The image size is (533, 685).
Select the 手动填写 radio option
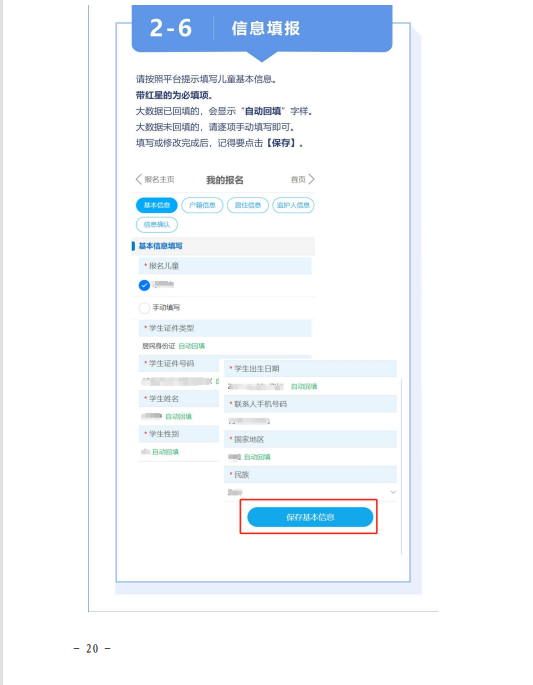tap(144, 308)
